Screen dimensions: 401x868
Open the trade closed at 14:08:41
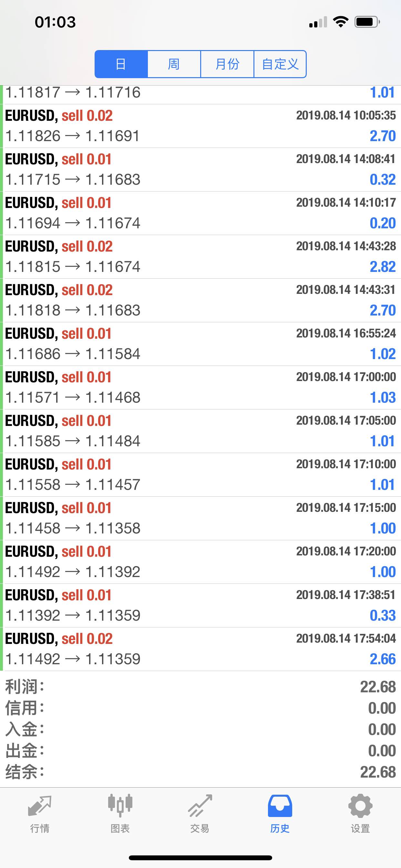click(x=200, y=170)
